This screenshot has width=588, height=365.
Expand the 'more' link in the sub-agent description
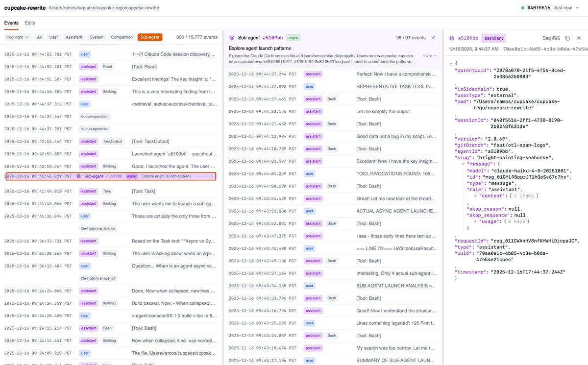pos(430,55)
